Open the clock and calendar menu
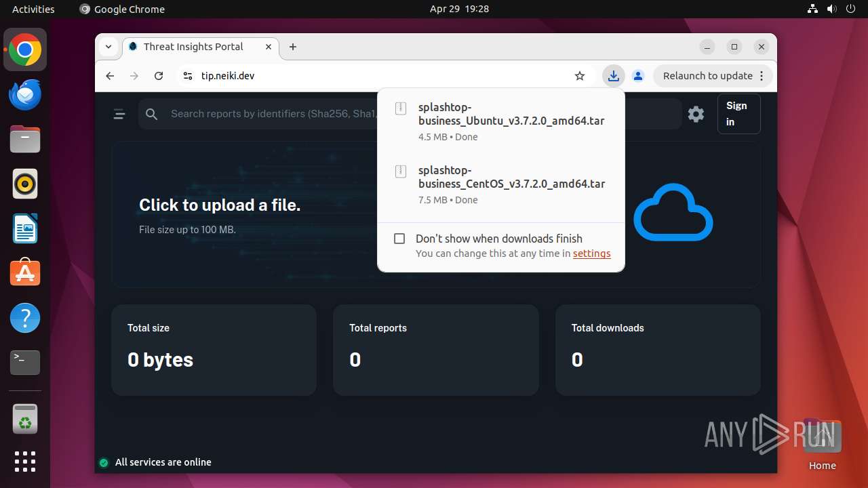The width and height of the screenshot is (868, 488). (459, 9)
